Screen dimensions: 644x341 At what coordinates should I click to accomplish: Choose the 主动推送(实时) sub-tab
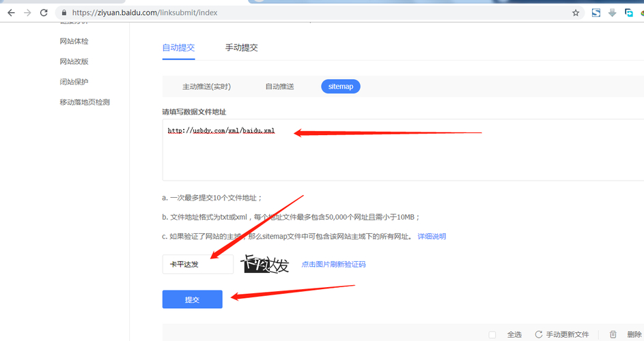point(206,87)
